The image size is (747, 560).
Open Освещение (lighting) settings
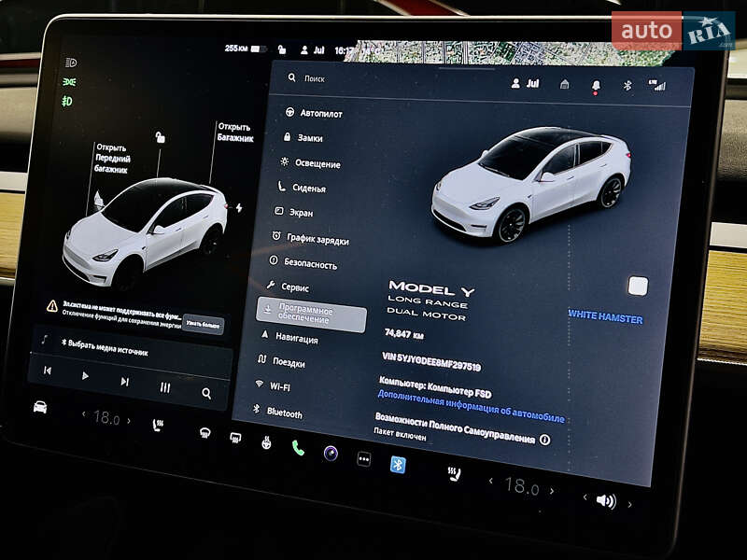coord(316,163)
